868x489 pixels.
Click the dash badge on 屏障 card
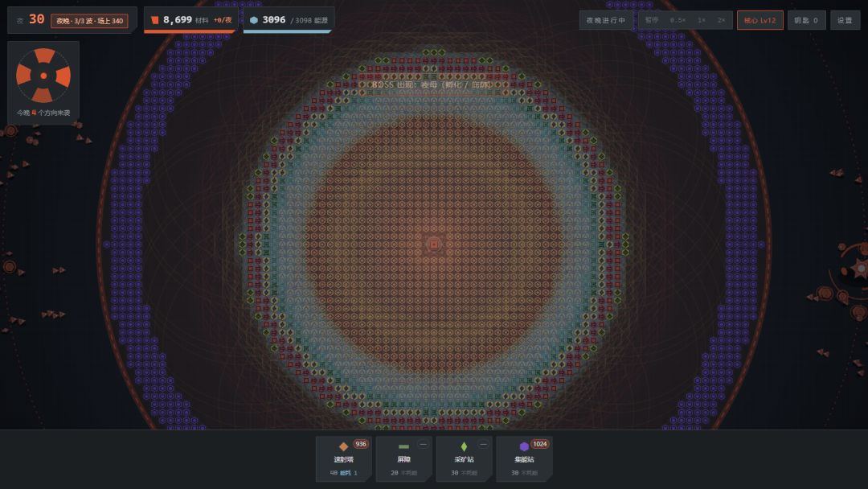pyautogui.click(x=423, y=444)
